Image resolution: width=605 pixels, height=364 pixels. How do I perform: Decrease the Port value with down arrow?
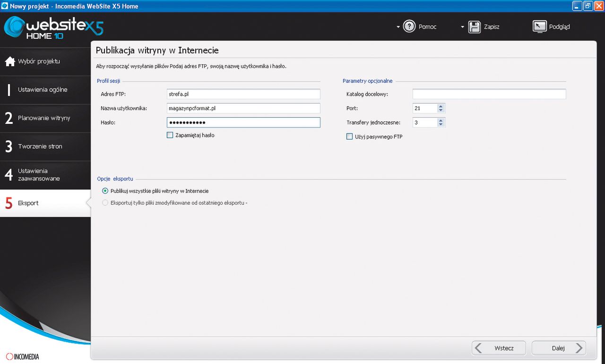pyautogui.click(x=441, y=111)
